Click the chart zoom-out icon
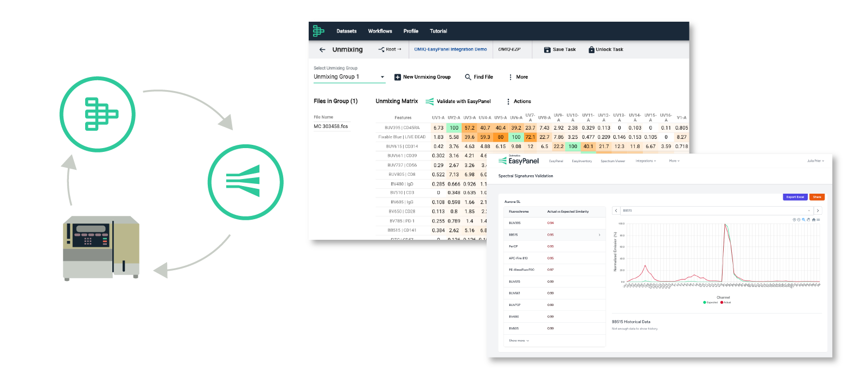868x383 pixels. (799, 220)
